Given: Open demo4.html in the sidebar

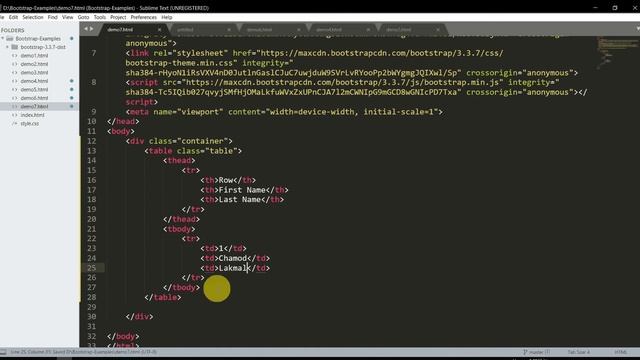Looking at the screenshot, I should (34, 81).
